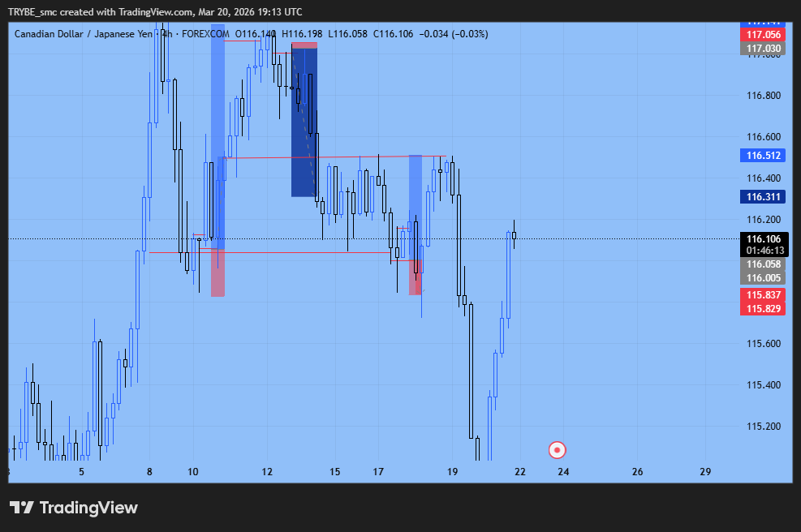
Task: Click the 115.600 price scale label
Action: click(763, 344)
